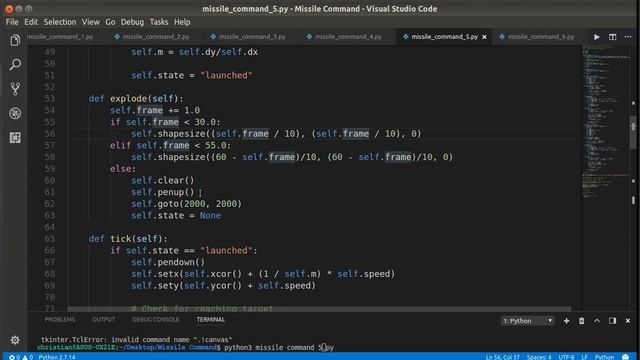Open the Explorer view in activity bar
640x360 pixels.
click(x=15, y=40)
